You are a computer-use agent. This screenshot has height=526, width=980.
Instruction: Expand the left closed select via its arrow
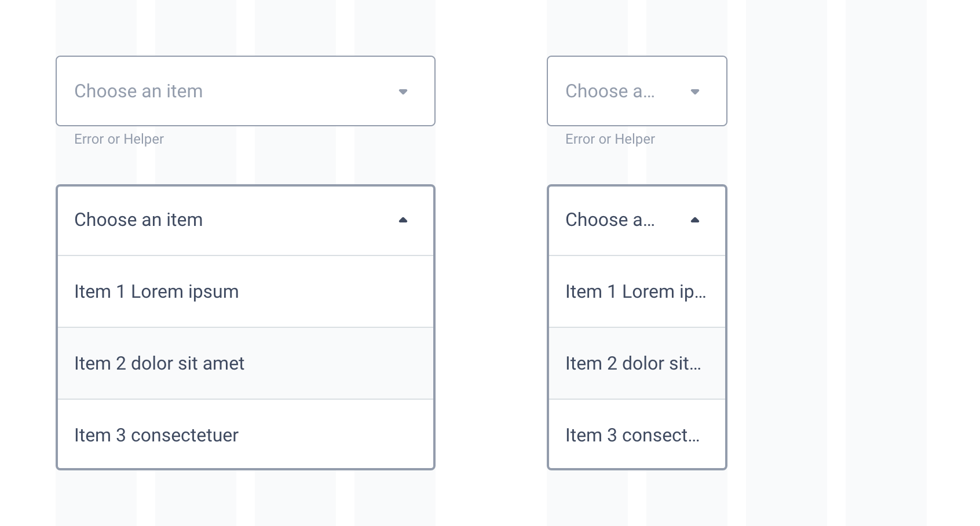coord(404,91)
